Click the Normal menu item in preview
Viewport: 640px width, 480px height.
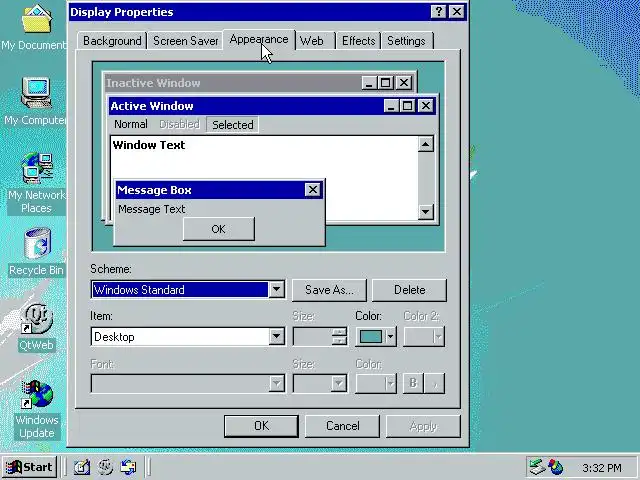coord(131,124)
